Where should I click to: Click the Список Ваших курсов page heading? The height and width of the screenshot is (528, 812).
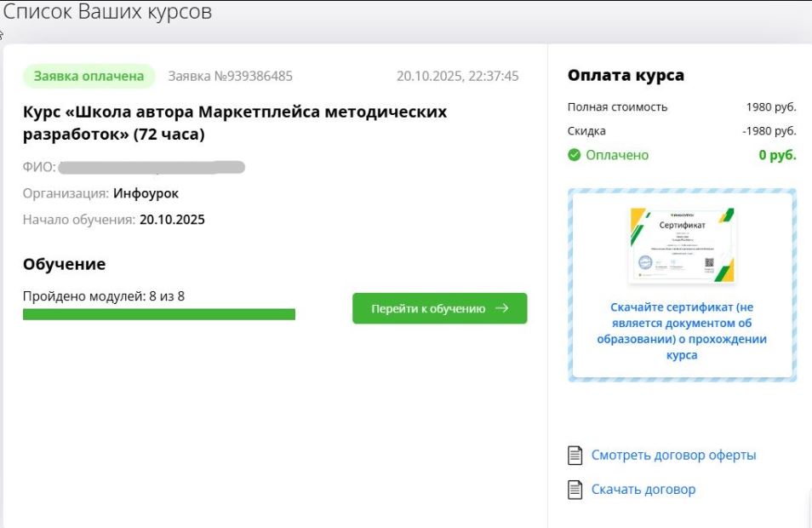(x=108, y=12)
